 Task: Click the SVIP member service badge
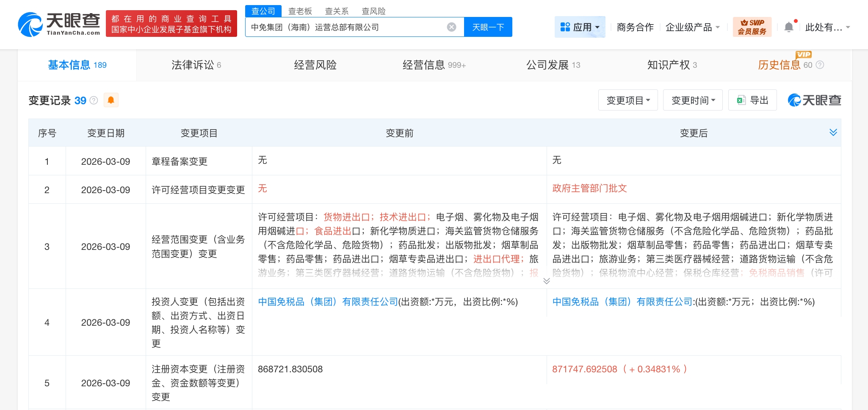752,27
